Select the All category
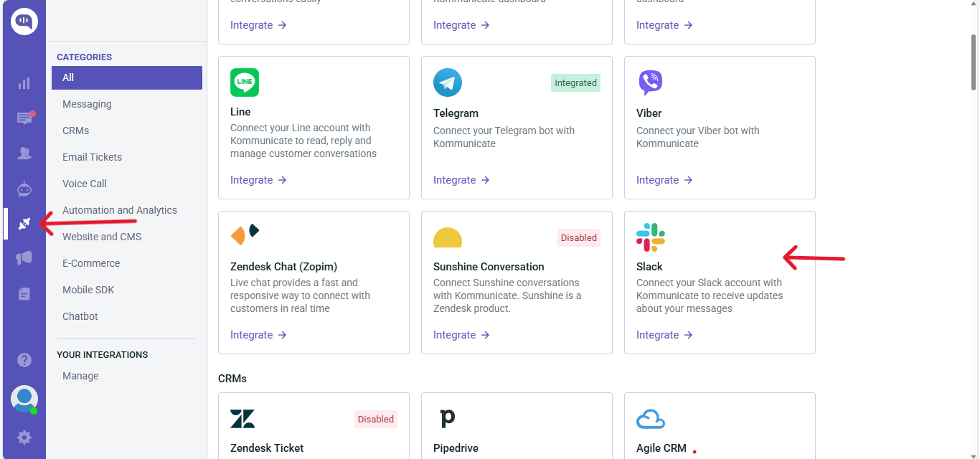 [x=127, y=77]
